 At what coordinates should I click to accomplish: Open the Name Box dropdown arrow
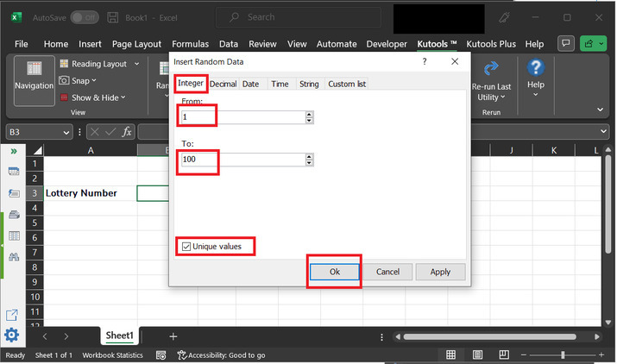[x=66, y=132]
